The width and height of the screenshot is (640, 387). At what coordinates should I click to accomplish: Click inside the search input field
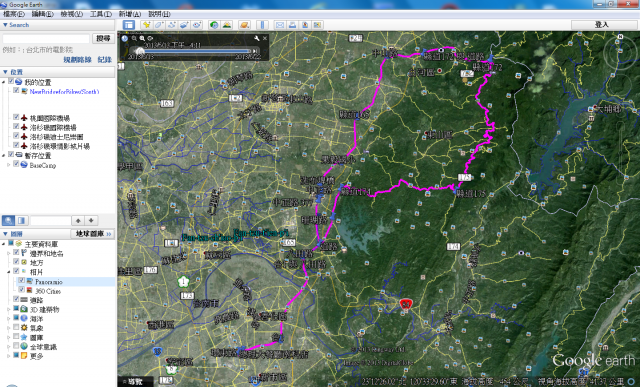(46, 38)
